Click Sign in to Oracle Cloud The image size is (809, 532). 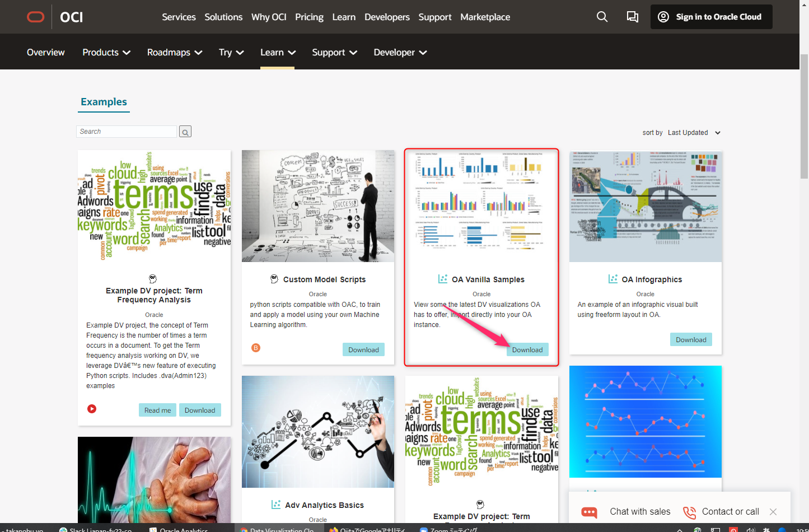point(712,17)
